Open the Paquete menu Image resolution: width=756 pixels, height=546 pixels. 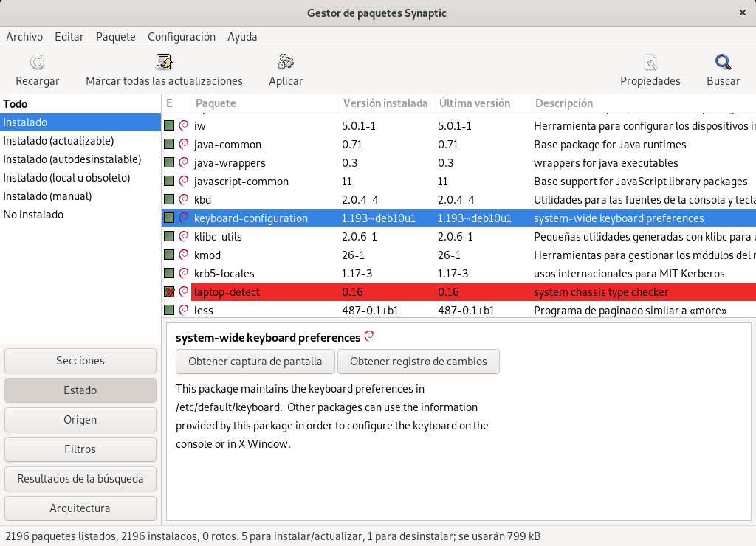coord(116,36)
